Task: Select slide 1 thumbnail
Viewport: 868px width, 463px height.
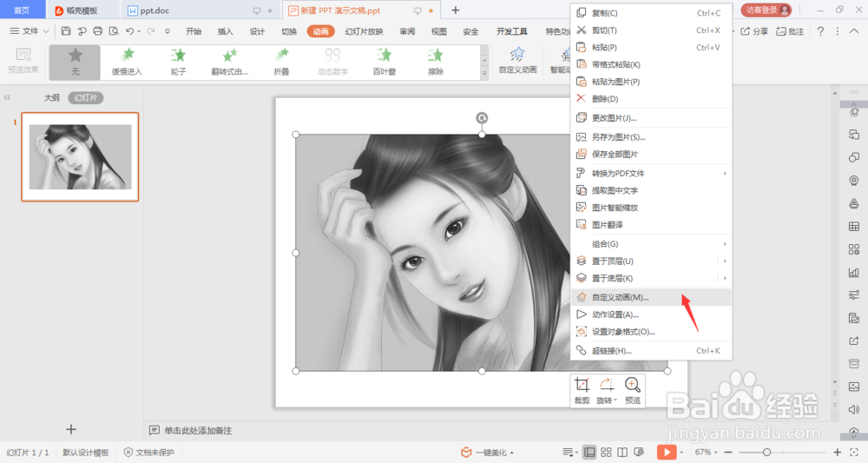Action: (80, 156)
